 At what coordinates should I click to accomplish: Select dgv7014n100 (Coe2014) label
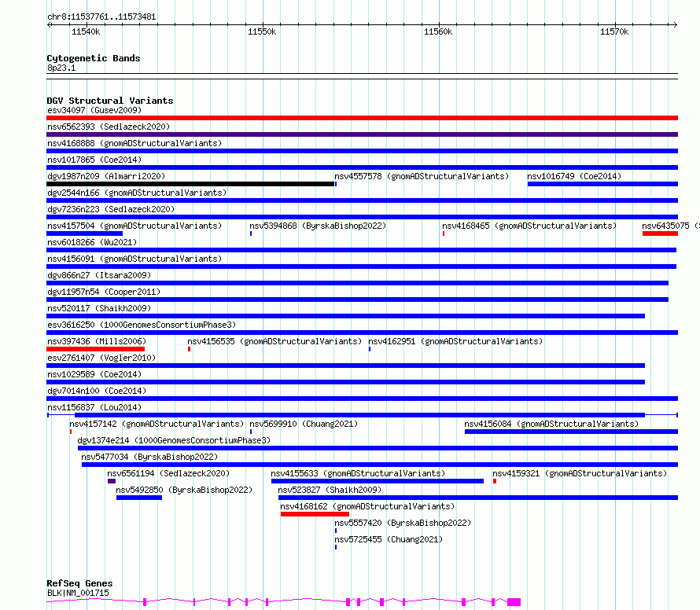tap(97, 391)
